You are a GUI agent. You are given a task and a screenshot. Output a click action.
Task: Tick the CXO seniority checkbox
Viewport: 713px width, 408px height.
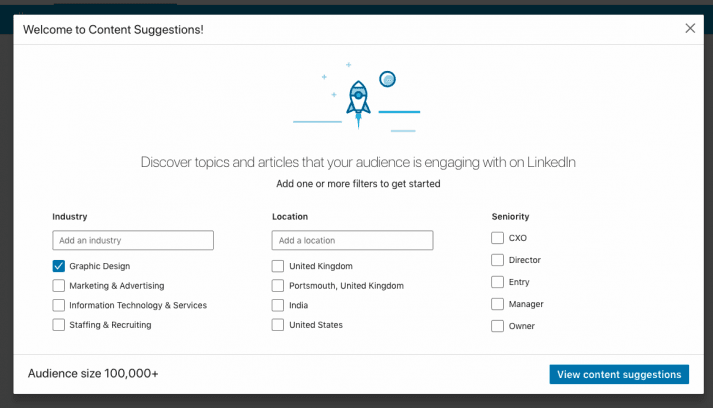(498, 238)
